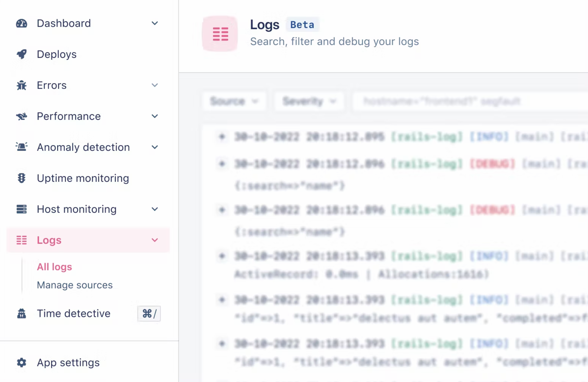
Task: Open the Severity filter dropdown
Action: point(309,101)
